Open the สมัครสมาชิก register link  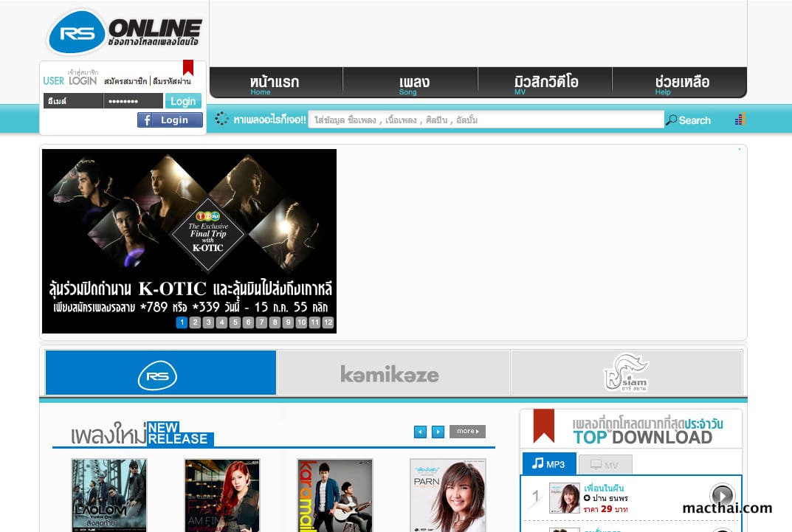[x=125, y=81]
